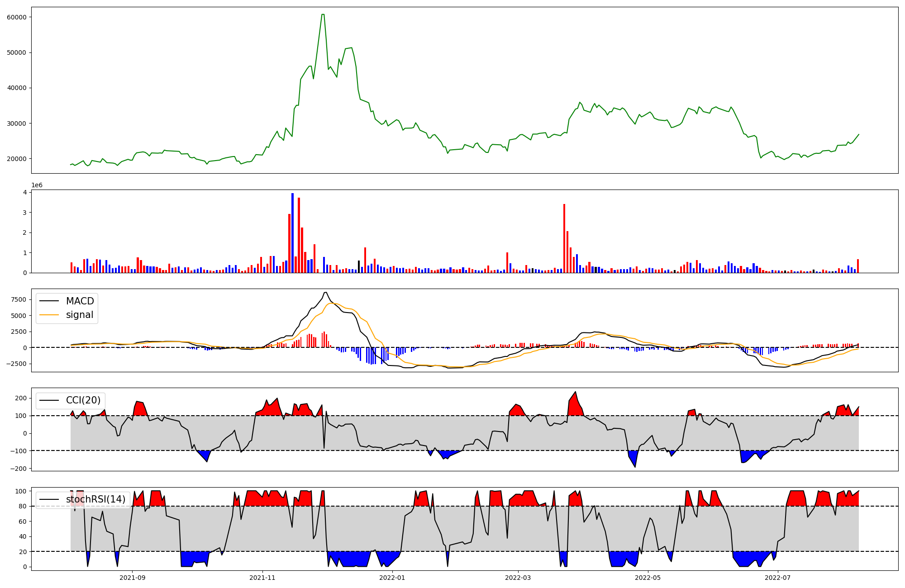Click the 2022-07 date tick label
This screenshot has height=588, width=905.
click(x=777, y=578)
